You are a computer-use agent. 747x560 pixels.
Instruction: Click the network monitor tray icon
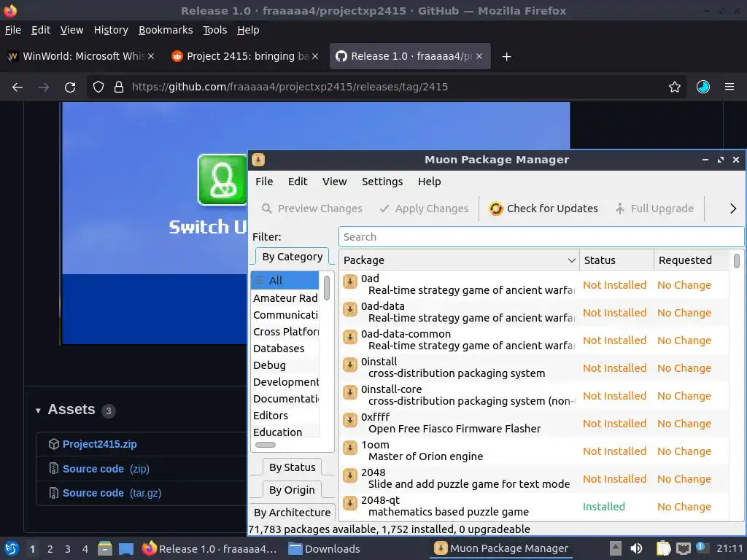[683, 548]
